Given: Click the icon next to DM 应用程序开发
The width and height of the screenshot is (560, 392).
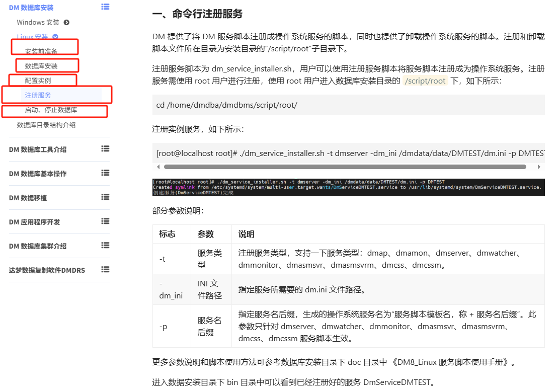Looking at the screenshot, I should (x=105, y=221).
